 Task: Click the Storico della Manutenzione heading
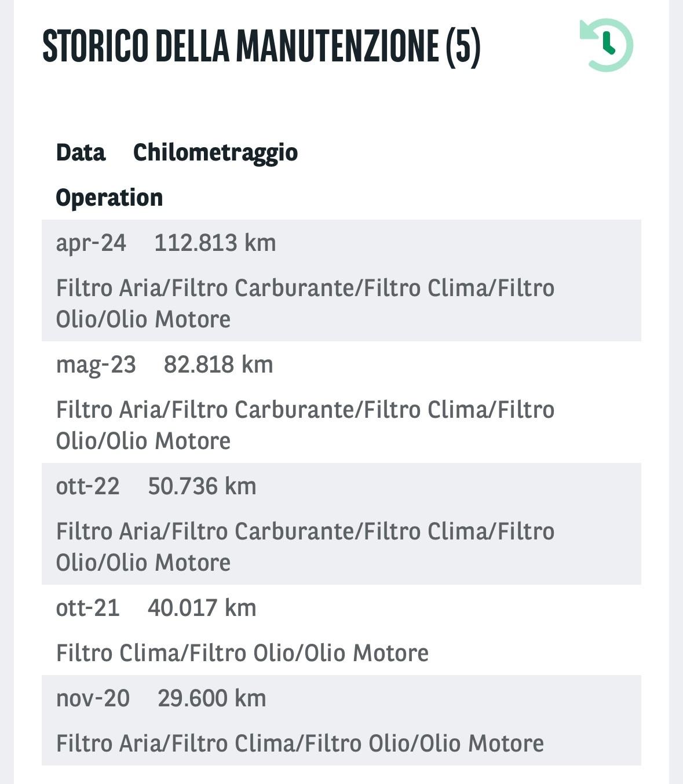tap(262, 46)
